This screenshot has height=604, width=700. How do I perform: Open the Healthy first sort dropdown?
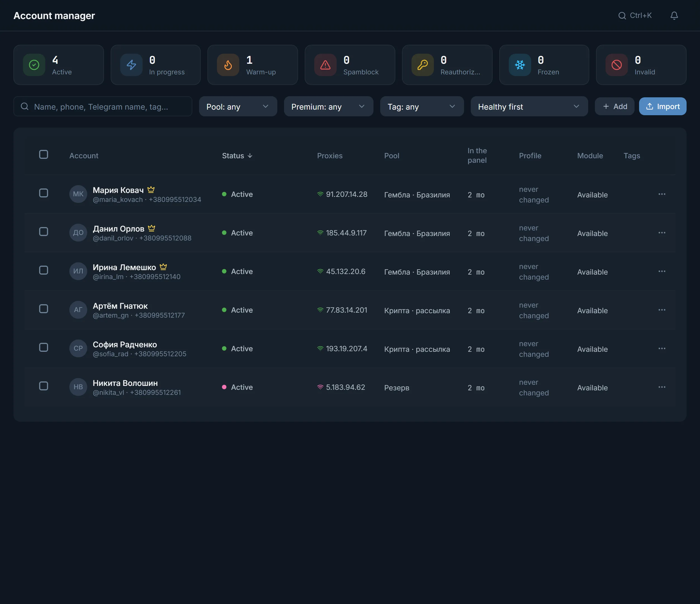click(x=529, y=107)
